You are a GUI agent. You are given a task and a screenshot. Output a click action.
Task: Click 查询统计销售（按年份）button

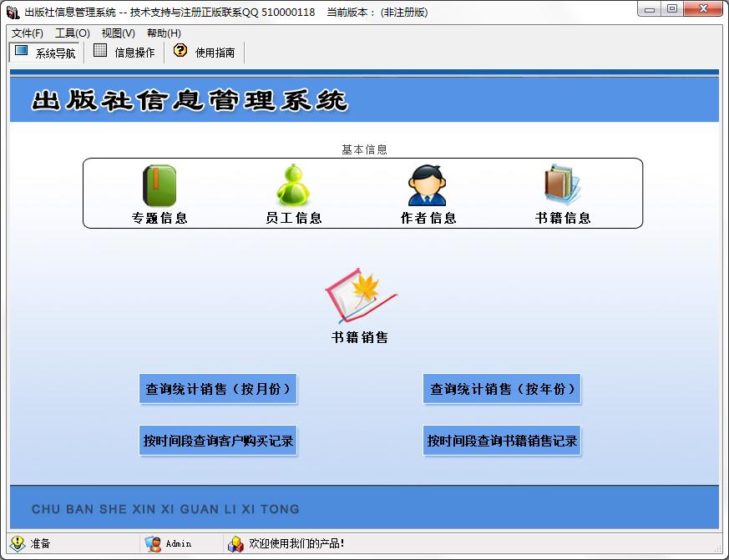tap(502, 389)
